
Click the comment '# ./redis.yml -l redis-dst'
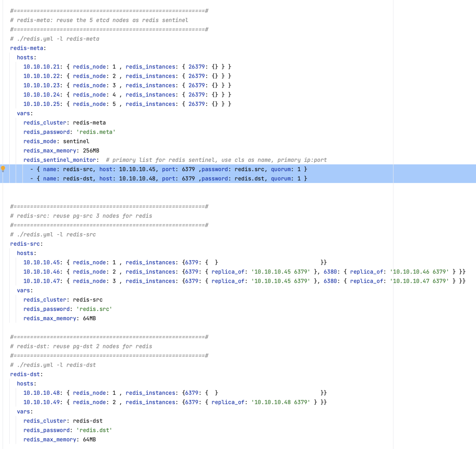click(x=53, y=365)
